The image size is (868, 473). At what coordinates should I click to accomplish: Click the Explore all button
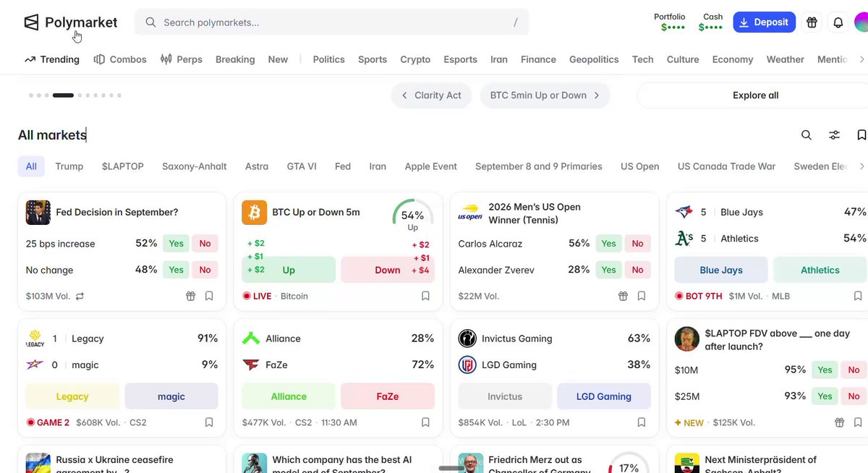(755, 95)
